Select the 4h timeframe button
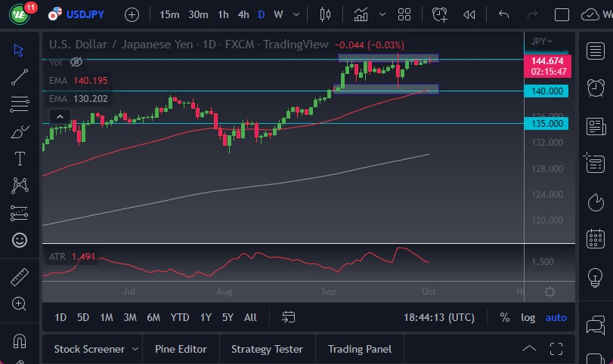 [243, 14]
